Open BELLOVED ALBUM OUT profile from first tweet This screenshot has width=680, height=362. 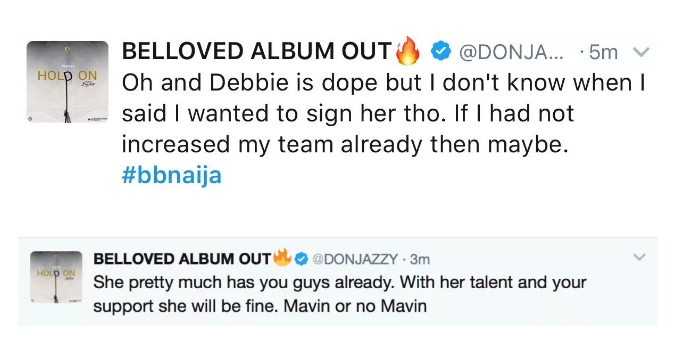click(x=257, y=51)
